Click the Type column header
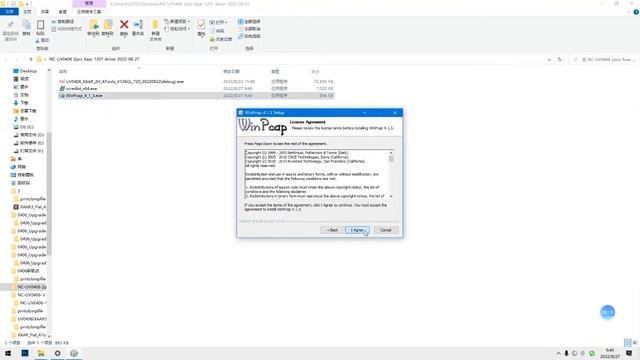This screenshot has height=360, width=640. [x=275, y=71]
